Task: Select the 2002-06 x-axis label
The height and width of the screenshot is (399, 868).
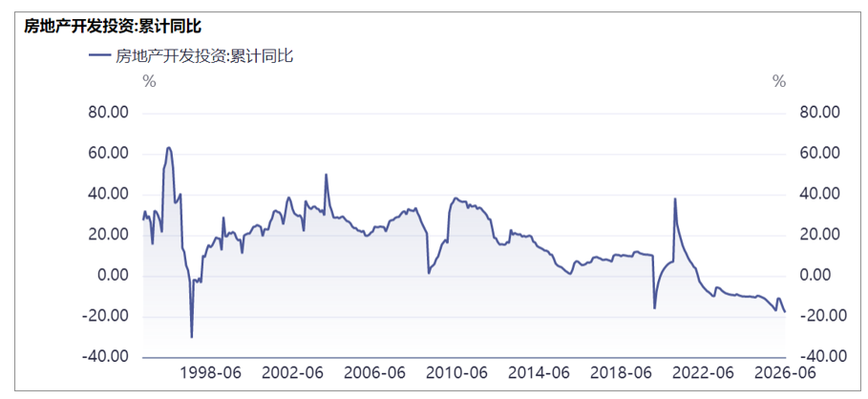Action: (292, 372)
